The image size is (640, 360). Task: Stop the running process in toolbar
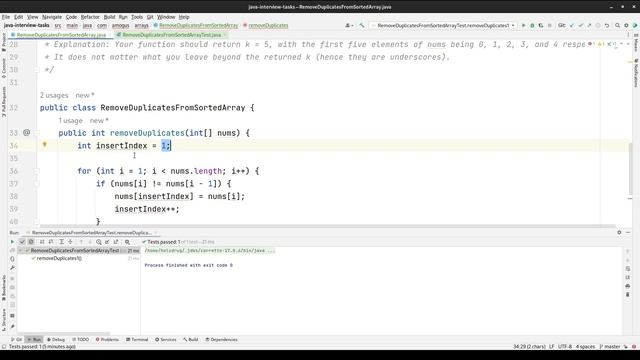tap(549, 25)
